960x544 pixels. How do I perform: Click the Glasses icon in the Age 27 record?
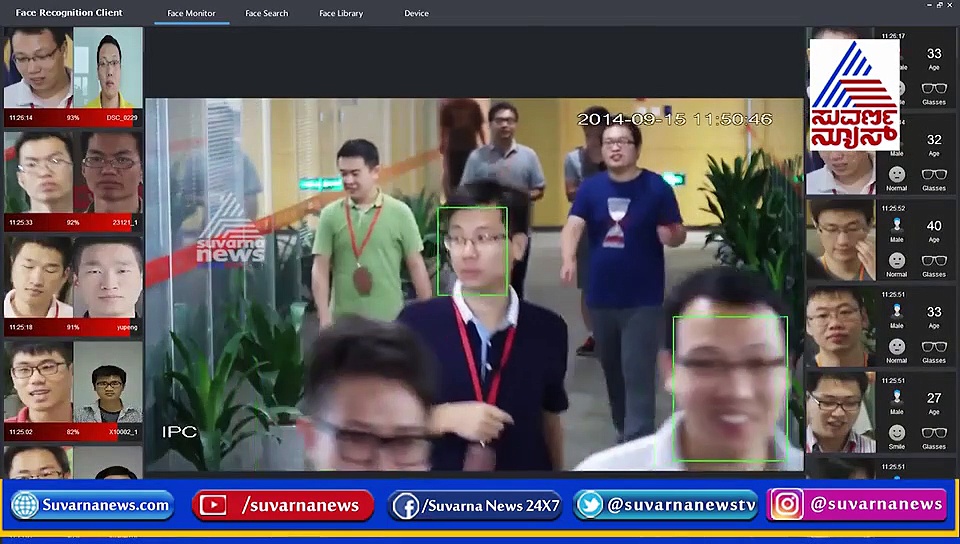tap(934, 433)
